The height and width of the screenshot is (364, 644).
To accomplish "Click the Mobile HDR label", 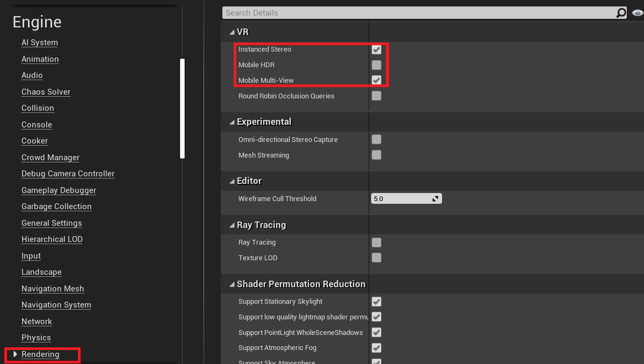I will [x=256, y=65].
